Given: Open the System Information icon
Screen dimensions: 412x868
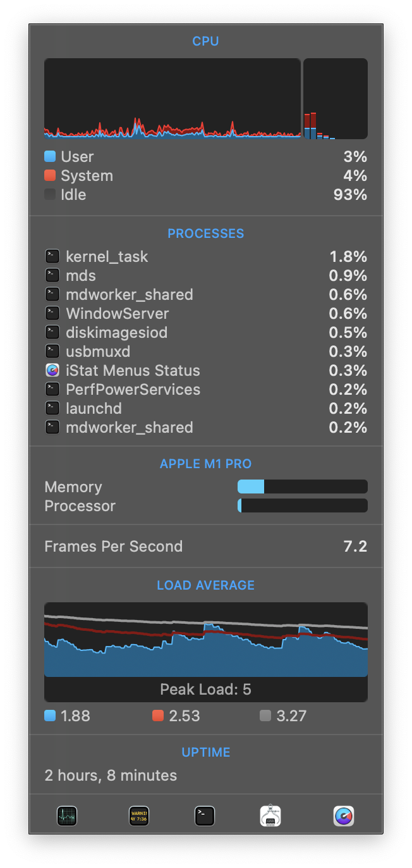Looking at the screenshot, I should point(270,816).
